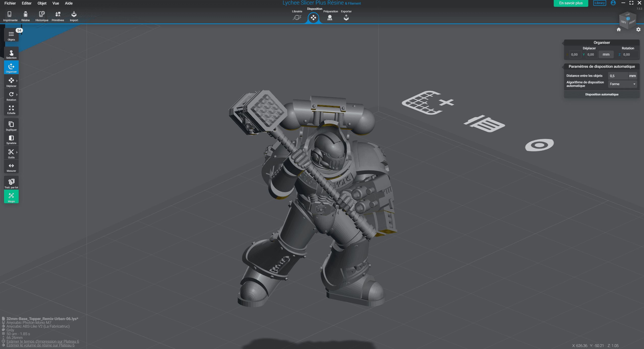The height and width of the screenshot is (349, 644).
Task: Click the X move value field
Action: tap(575, 54)
